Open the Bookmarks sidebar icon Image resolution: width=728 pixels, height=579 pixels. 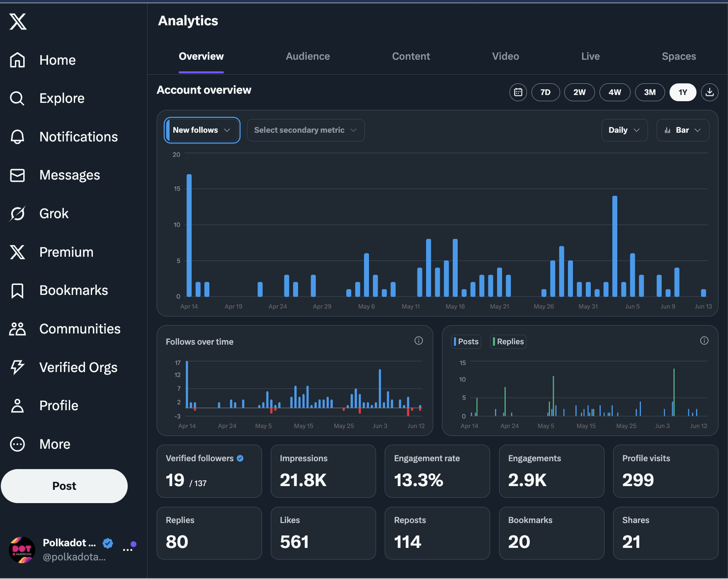tap(17, 291)
